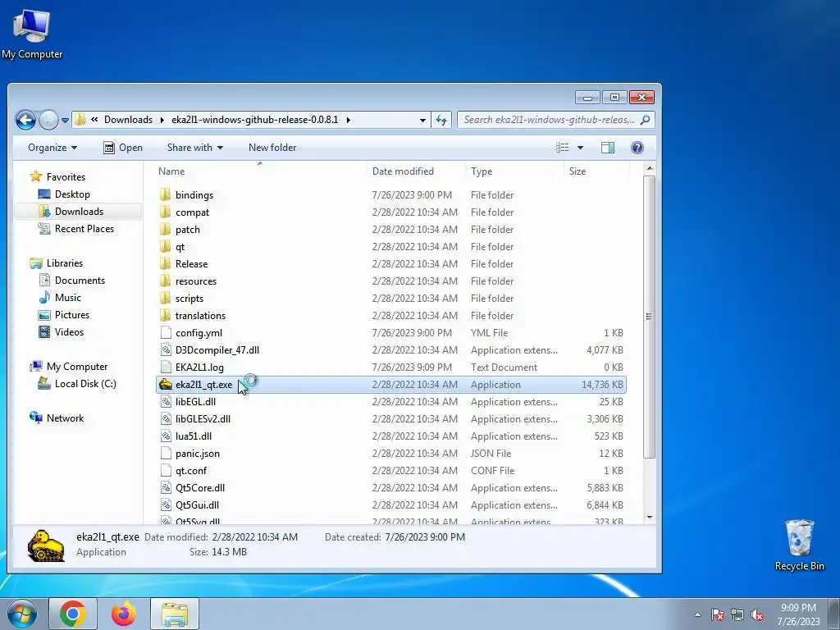
Task: Select the Release folder icon
Action: click(166, 263)
